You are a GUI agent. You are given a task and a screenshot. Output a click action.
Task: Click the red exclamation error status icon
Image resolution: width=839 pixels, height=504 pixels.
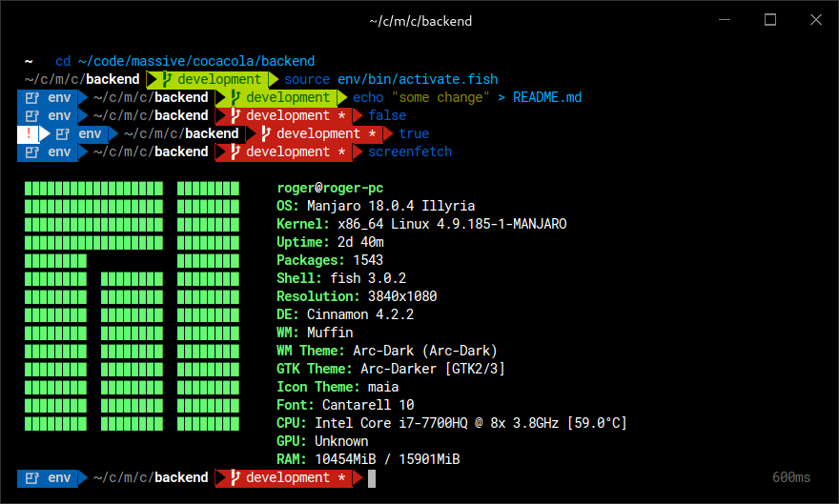pyautogui.click(x=29, y=133)
